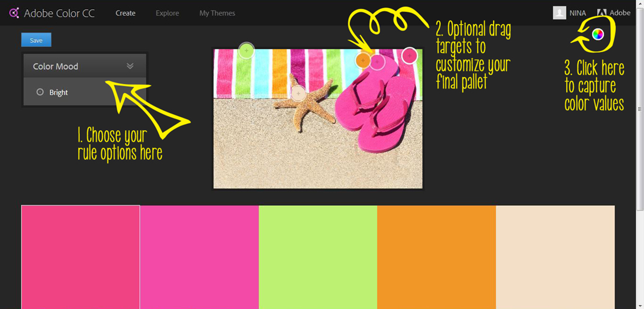This screenshot has height=309, width=644.
Task: Click the beach flip-flops image
Action: [x=318, y=119]
